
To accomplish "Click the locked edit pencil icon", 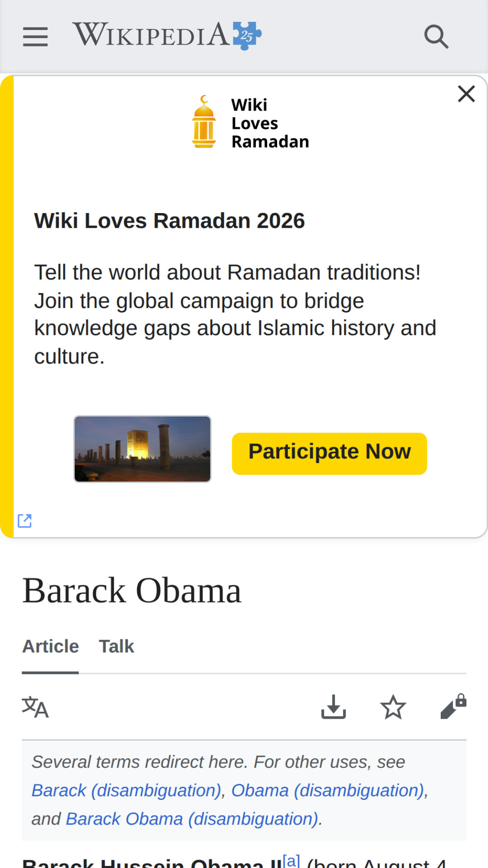I will tap(453, 707).
